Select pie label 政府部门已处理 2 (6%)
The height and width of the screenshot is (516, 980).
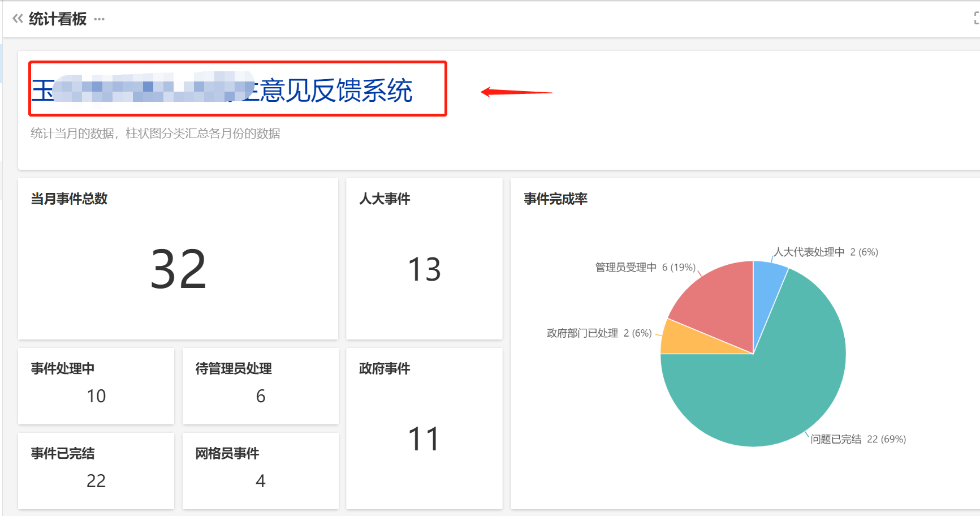599,333
